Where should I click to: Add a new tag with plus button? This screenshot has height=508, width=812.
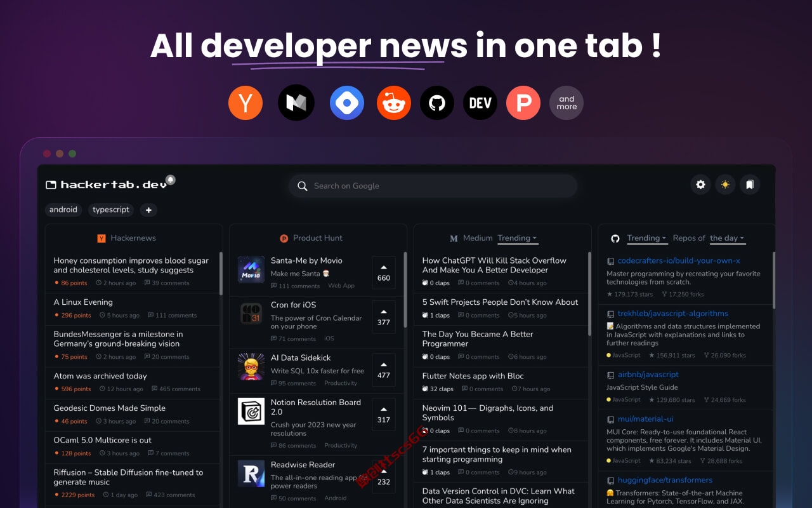click(148, 210)
